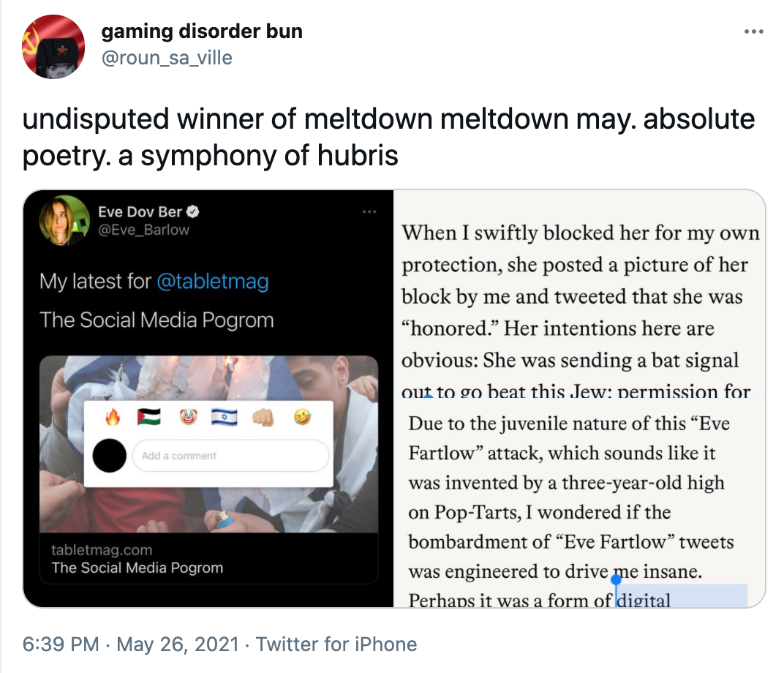Select the laughing emoji reaction
Viewport: 784px width, 673px height.
(303, 417)
